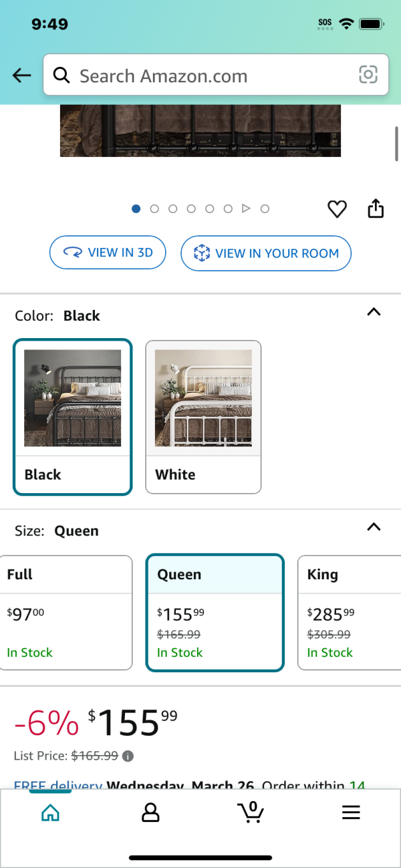
Task: Add item to wishlist with heart icon
Action: [337, 210]
